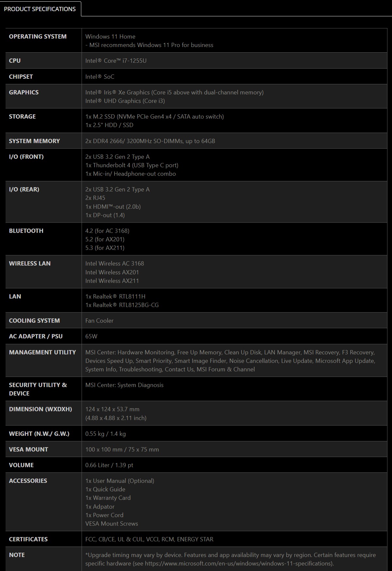Select the Operating System row label
Image resolution: width=392 pixels, height=571 pixels.
[x=38, y=37]
